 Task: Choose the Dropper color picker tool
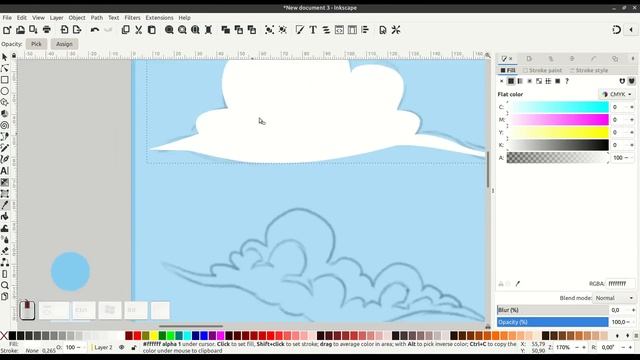click(4, 205)
